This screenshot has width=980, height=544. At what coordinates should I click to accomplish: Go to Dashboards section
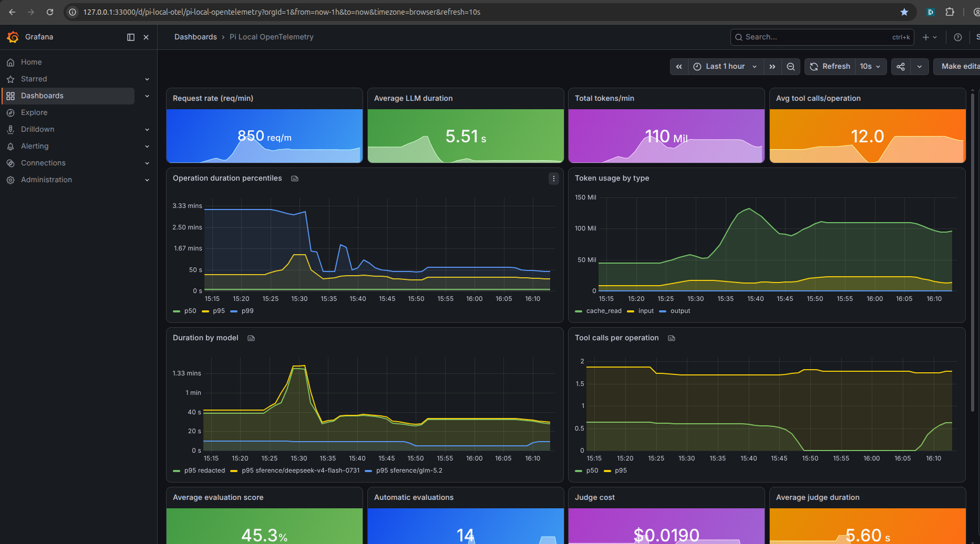click(42, 96)
